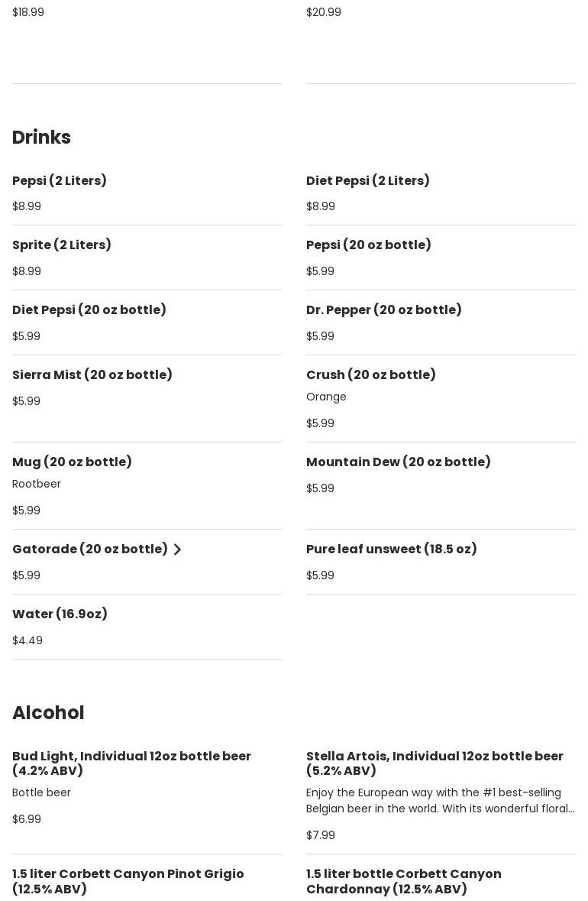
Task: Choose Corbett Canyon Chardonnay bottle
Action: click(404, 881)
